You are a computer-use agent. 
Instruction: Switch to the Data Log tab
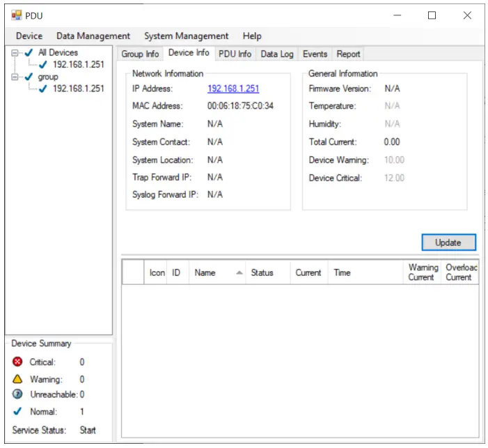pos(277,54)
